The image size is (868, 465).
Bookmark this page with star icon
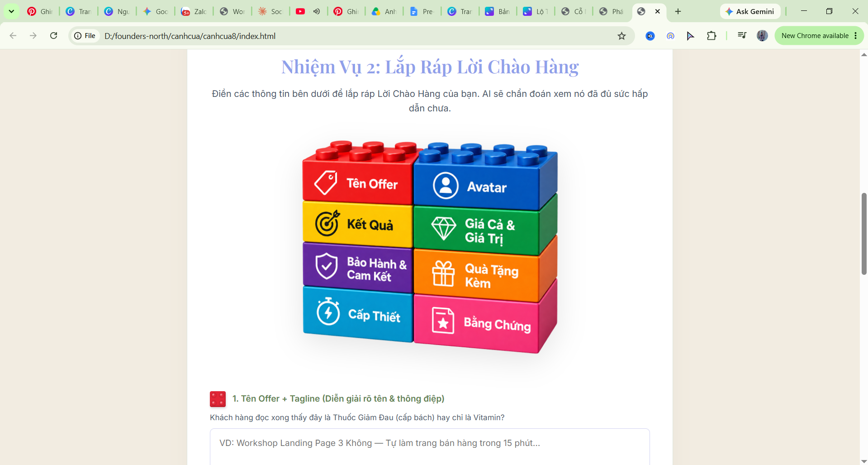[x=621, y=36]
